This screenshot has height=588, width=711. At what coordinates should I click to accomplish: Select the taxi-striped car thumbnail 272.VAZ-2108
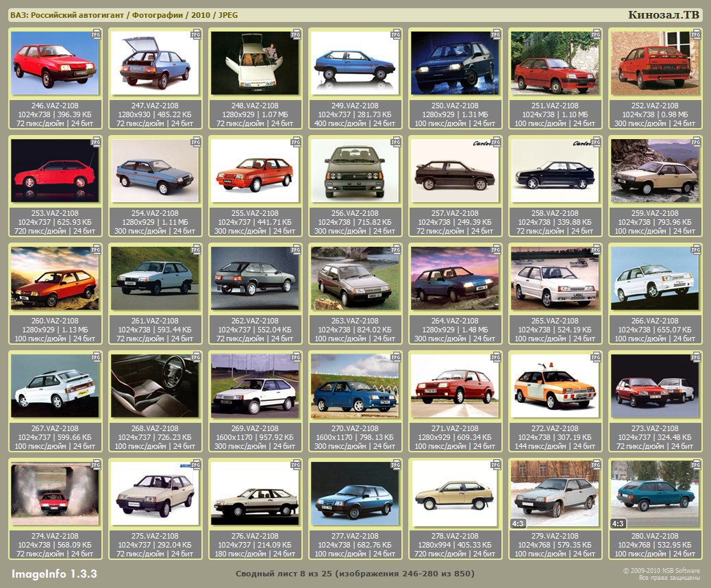pos(555,386)
